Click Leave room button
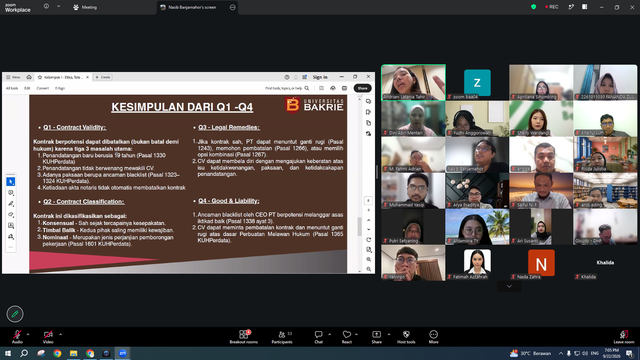640x360 pixels. pyautogui.click(x=624, y=337)
